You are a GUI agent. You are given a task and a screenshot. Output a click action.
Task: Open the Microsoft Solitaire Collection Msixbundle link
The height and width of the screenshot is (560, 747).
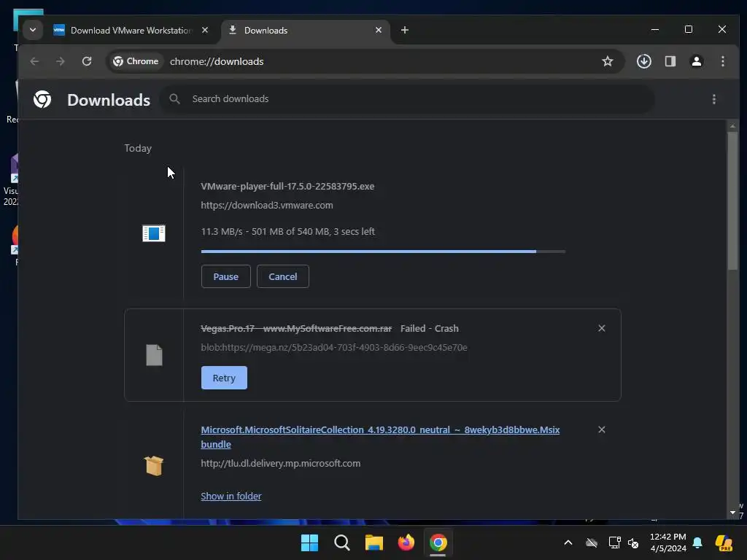(x=380, y=437)
